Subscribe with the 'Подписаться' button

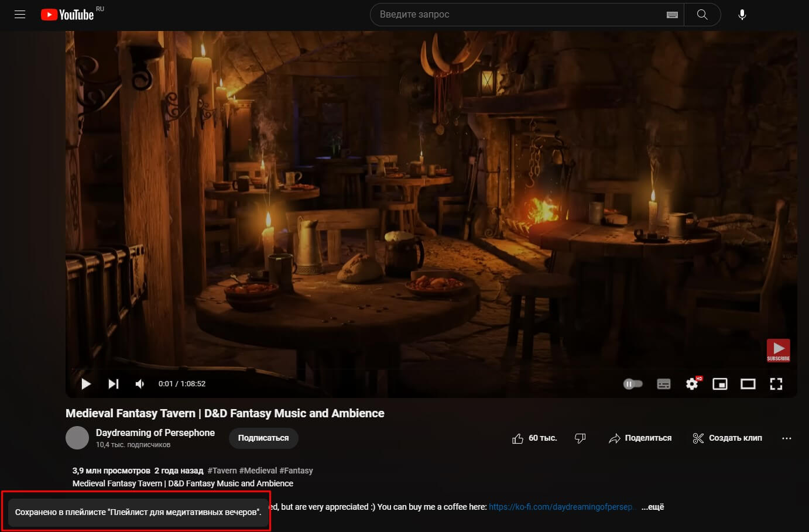(x=263, y=438)
